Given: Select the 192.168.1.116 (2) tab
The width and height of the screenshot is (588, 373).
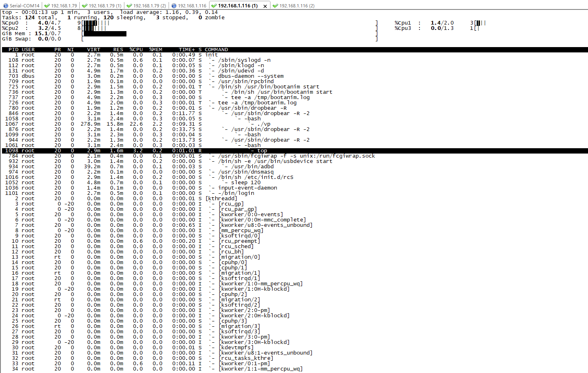Looking at the screenshot, I should click(x=293, y=6).
